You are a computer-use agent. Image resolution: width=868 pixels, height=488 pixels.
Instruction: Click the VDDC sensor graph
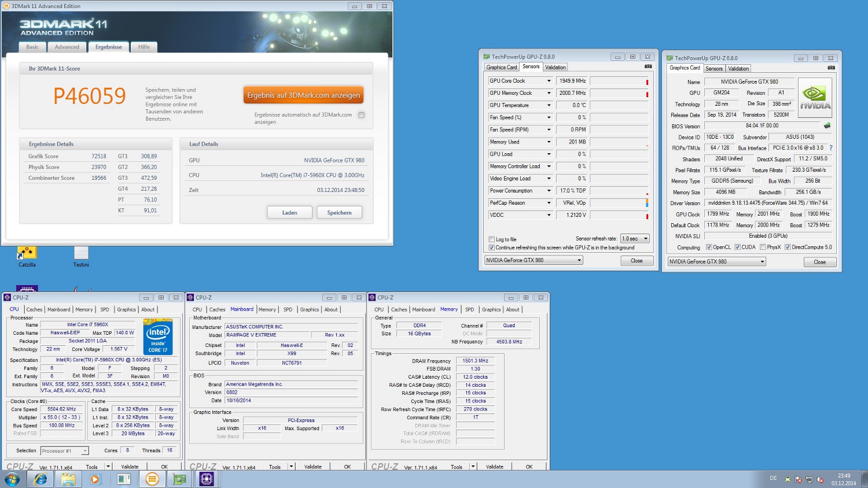619,215
